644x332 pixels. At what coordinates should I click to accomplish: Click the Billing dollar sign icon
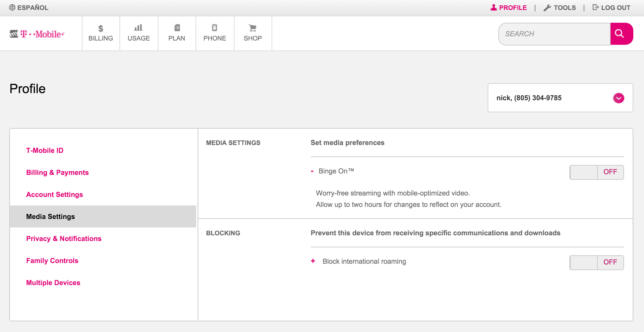pos(101,28)
